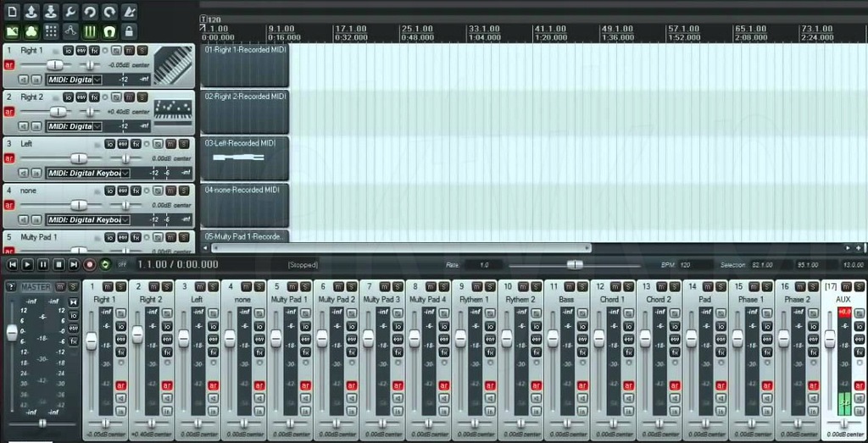Image resolution: width=868 pixels, height=443 pixels.
Task: Open io routing for track none panel
Action: 109,191
